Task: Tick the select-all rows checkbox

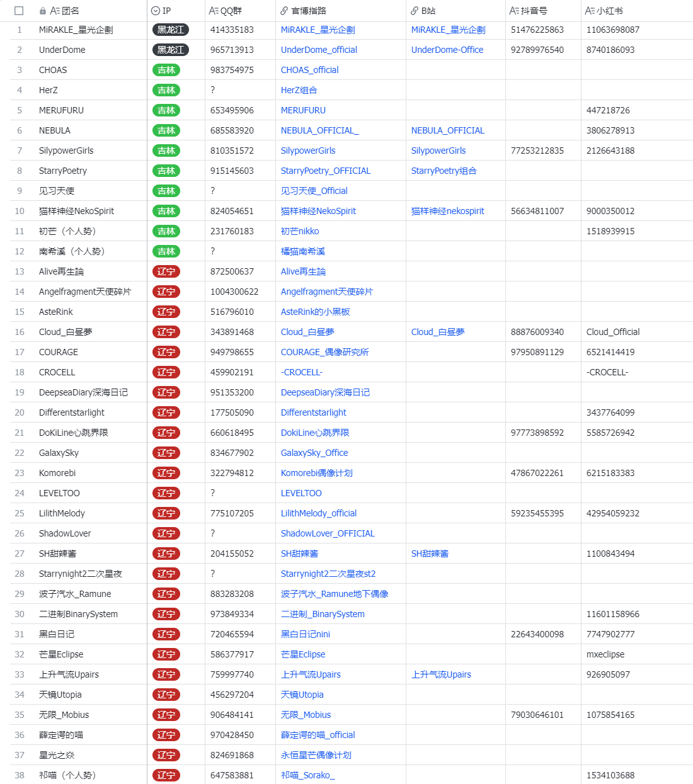Action: (x=19, y=11)
